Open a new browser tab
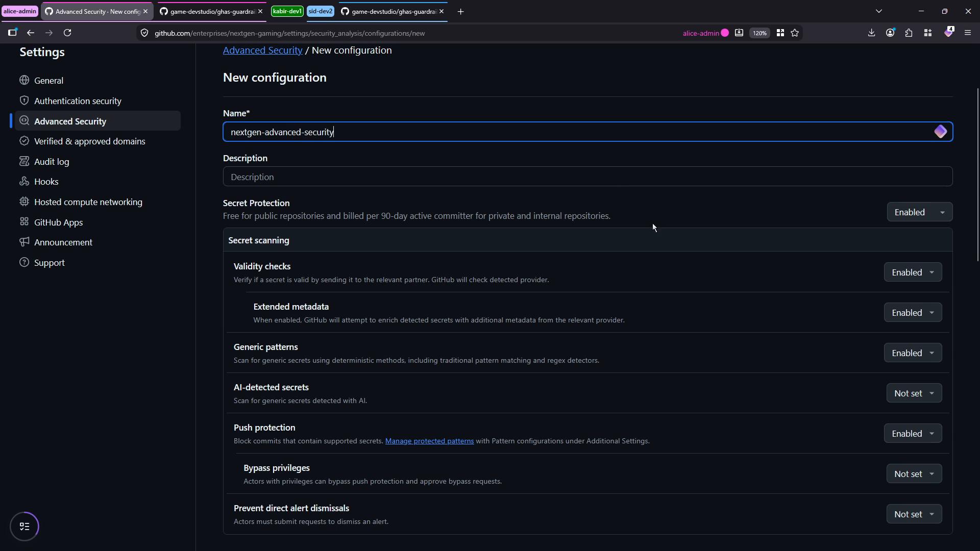The image size is (980, 551). pos(460,11)
